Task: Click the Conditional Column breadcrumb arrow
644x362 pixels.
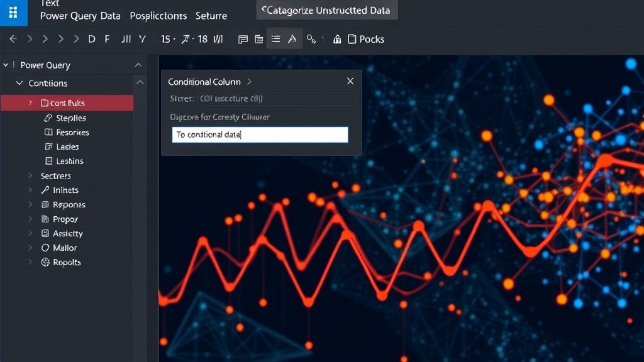Action: [x=249, y=82]
